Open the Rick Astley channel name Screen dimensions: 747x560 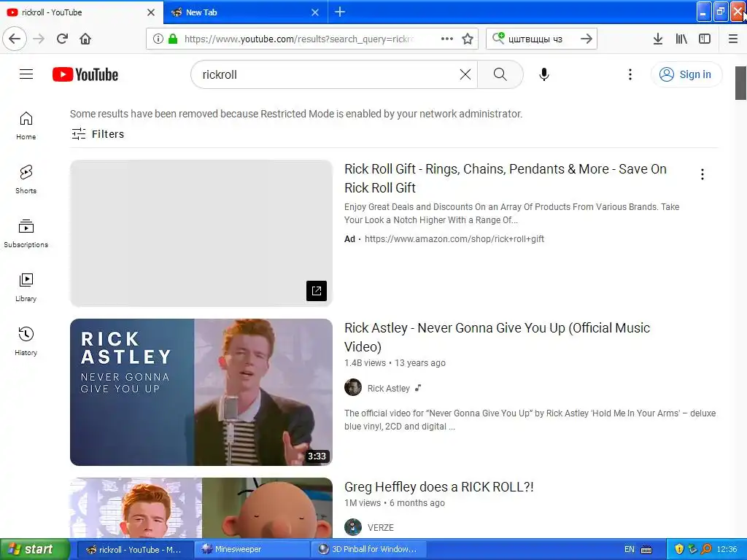(x=388, y=388)
